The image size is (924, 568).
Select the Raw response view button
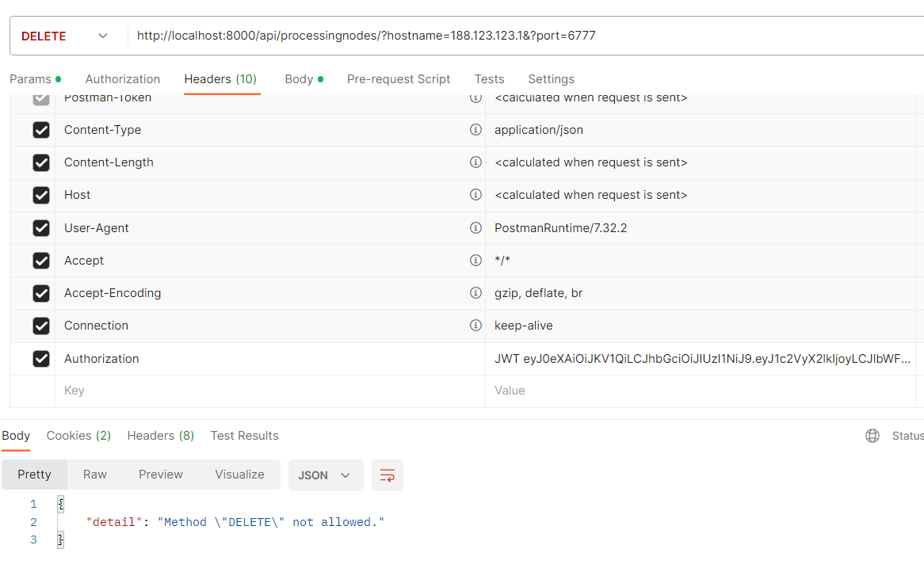(x=95, y=475)
